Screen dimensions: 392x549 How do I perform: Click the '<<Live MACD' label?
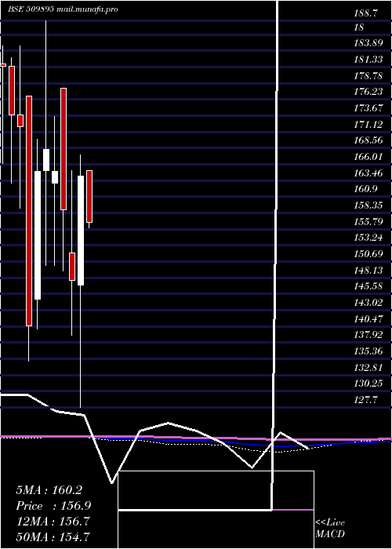[330, 529]
